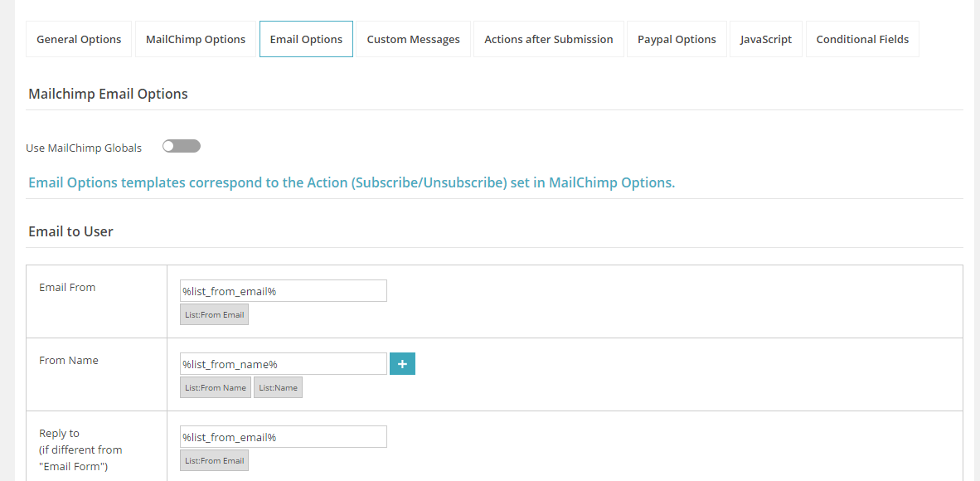980x481 pixels.
Task: Click the List:From Name tag button
Action: pos(215,386)
